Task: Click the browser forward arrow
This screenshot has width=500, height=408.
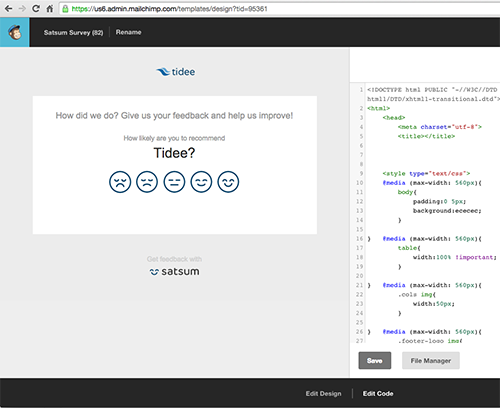Action: click(x=22, y=9)
